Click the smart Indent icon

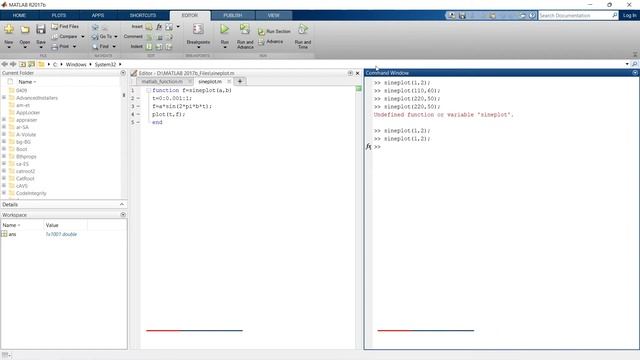coord(149,47)
